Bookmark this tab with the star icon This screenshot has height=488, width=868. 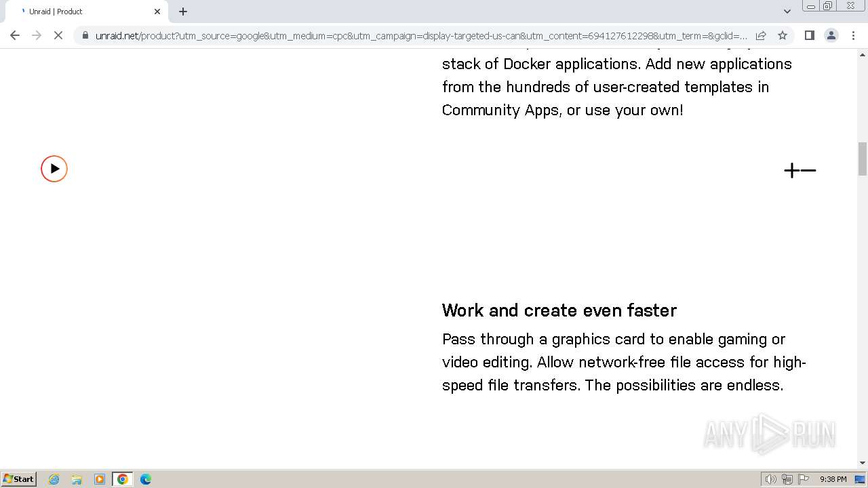tap(783, 35)
